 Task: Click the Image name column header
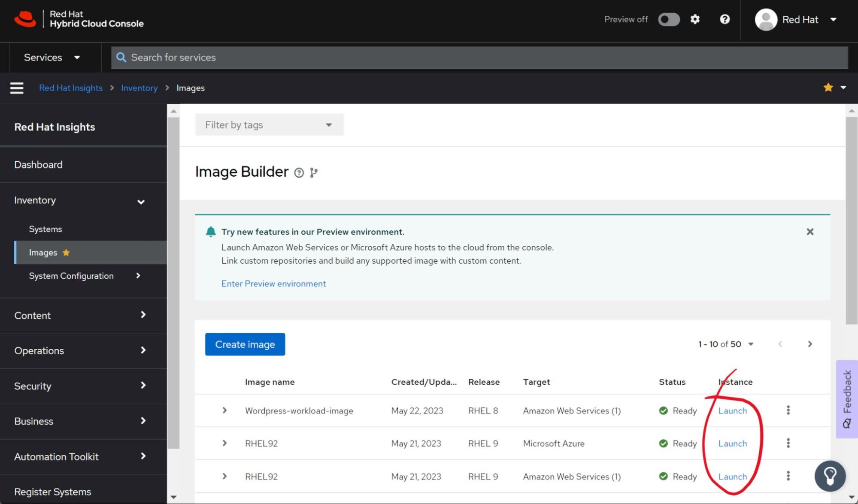[x=270, y=382]
